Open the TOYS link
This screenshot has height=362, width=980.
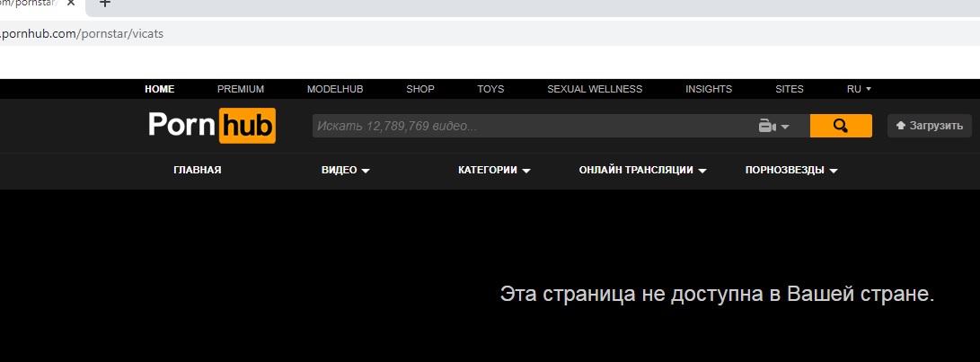(x=490, y=89)
